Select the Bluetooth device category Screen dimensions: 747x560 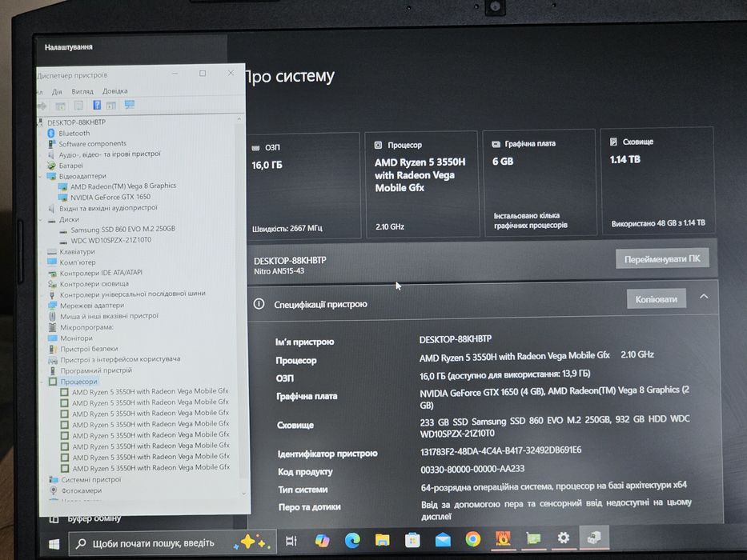pos(74,134)
